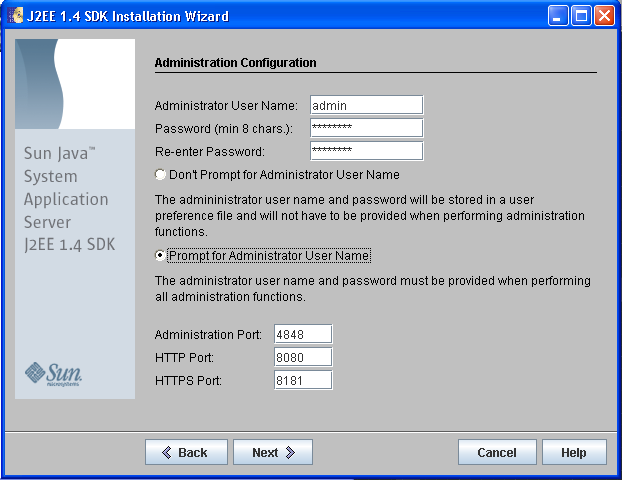The image size is (622, 480).
Task: Click the Administration Configuration heading
Action: (236, 63)
